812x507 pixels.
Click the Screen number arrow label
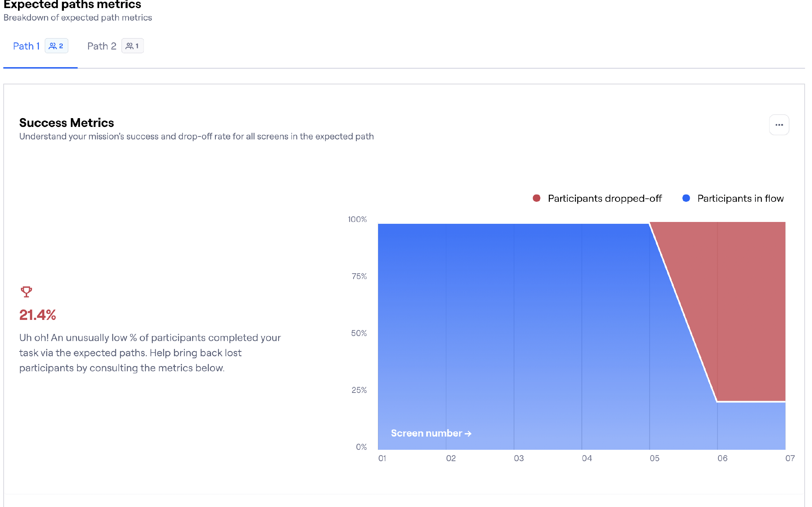click(x=431, y=433)
